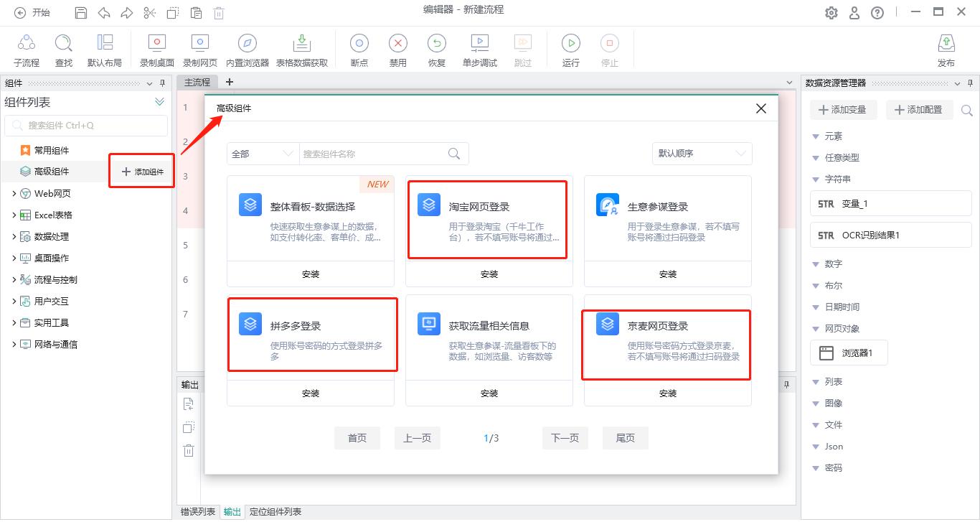Click the paste clipboard icon
The image size is (980, 522).
(196, 12)
